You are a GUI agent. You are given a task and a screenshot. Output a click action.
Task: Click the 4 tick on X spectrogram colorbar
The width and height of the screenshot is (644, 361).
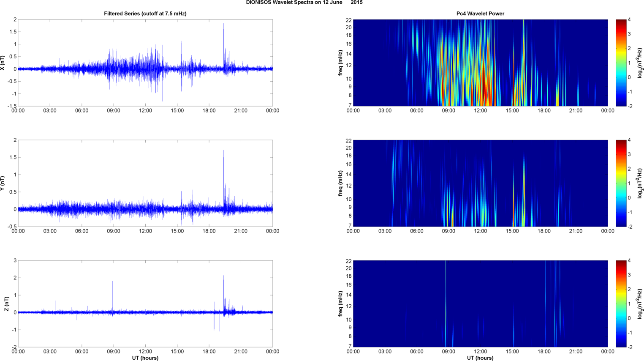(x=629, y=20)
